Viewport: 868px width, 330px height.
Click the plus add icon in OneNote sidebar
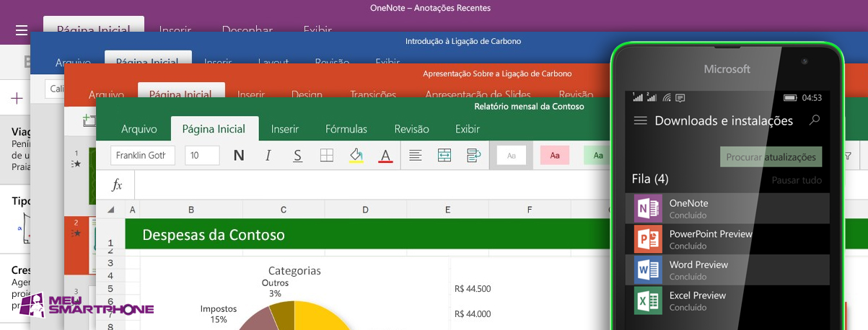(x=17, y=99)
